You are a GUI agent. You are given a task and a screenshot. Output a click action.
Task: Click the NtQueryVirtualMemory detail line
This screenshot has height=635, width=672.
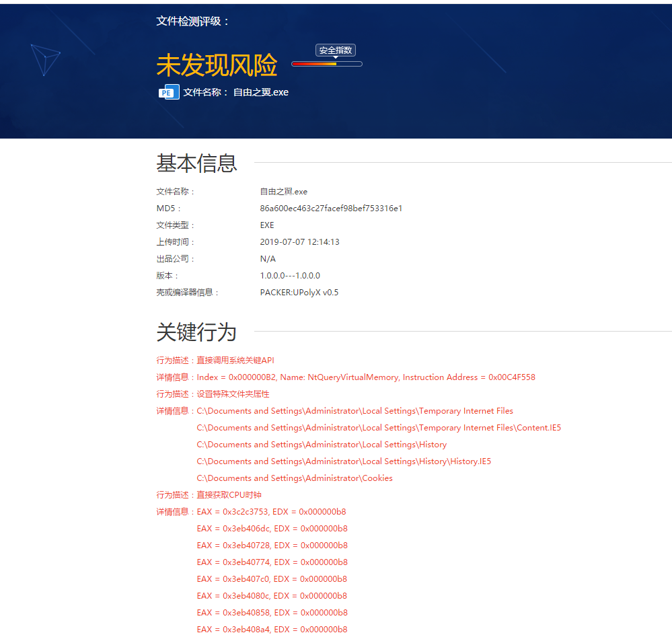[366, 377]
